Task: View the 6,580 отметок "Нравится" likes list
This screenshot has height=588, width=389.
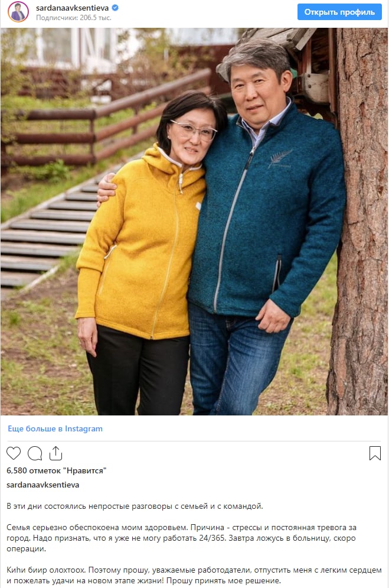Action: (57, 470)
